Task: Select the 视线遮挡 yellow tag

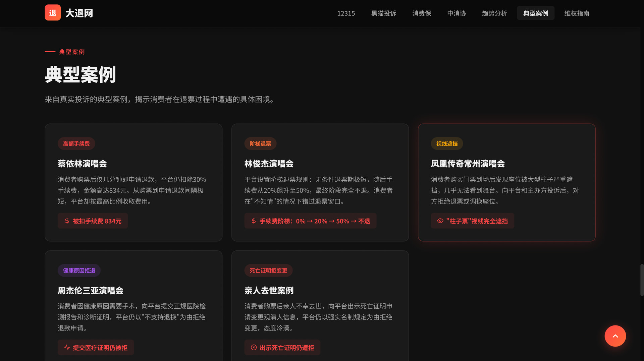Action: 446,143
